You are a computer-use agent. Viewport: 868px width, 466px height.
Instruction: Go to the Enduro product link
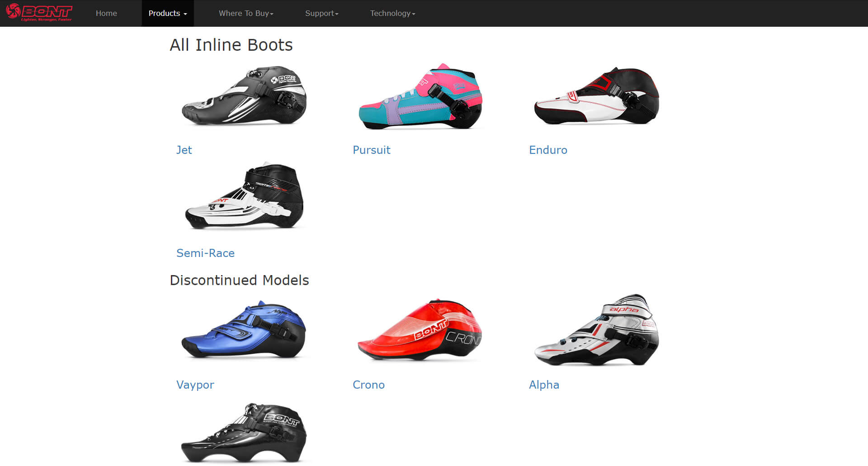[548, 150]
